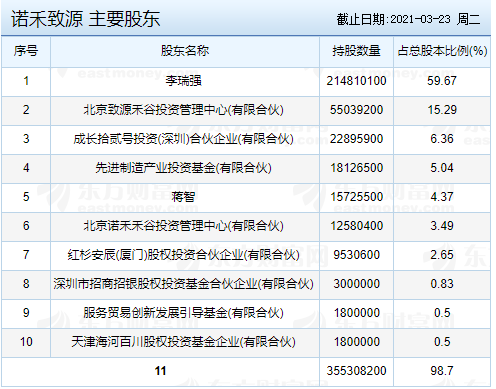Select shareholder name 蒋智

tap(183, 197)
